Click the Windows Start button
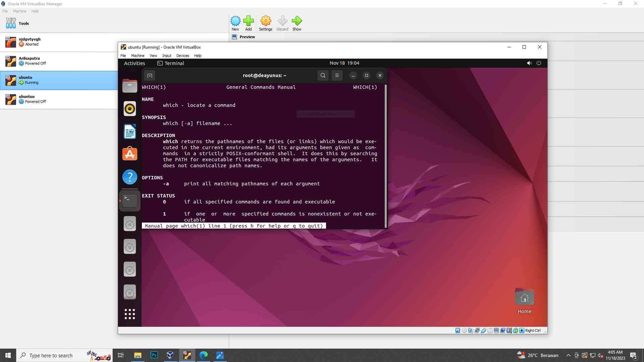Image resolution: width=644 pixels, height=362 pixels. (x=8, y=355)
